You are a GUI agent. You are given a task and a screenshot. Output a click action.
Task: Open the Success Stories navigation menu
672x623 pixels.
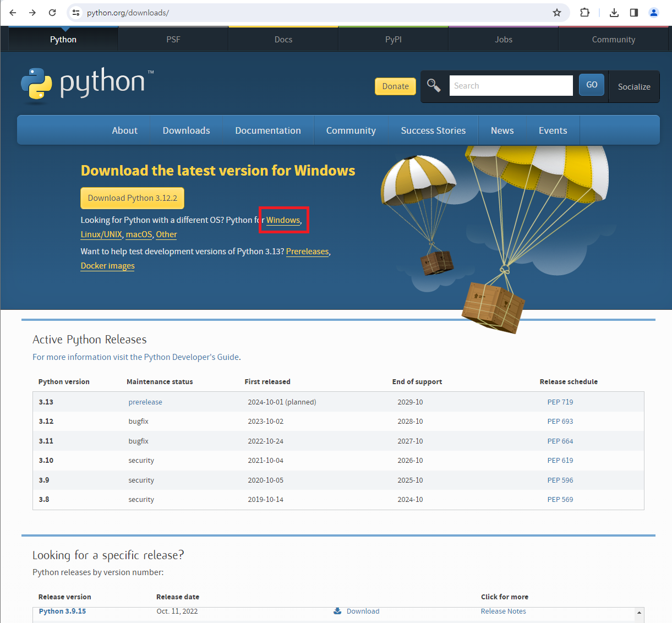(x=433, y=130)
